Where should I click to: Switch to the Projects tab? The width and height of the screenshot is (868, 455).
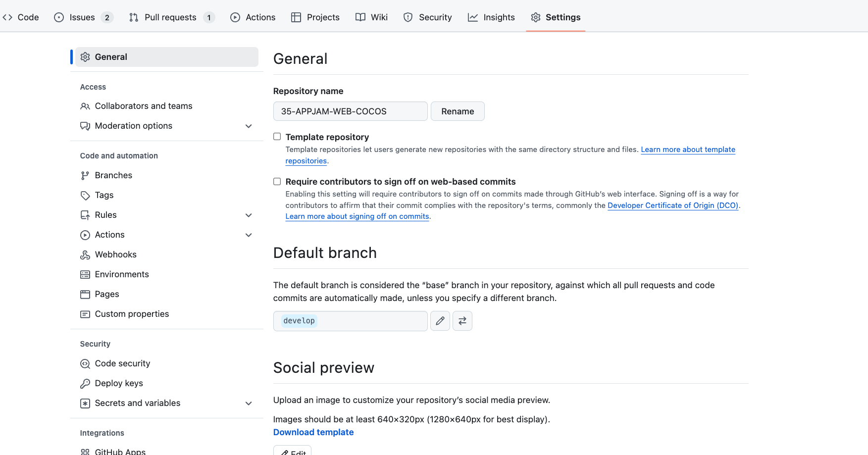click(x=315, y=17)
